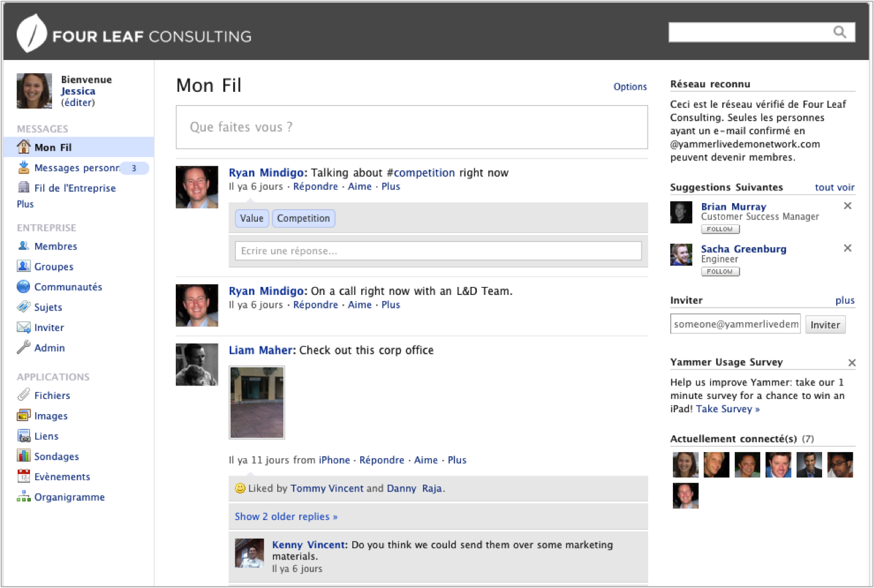The width and height of the screenshot is (874, 588).
Task: Dismiss the Brian Murray suggestion
Action: [x=847, y=206]
